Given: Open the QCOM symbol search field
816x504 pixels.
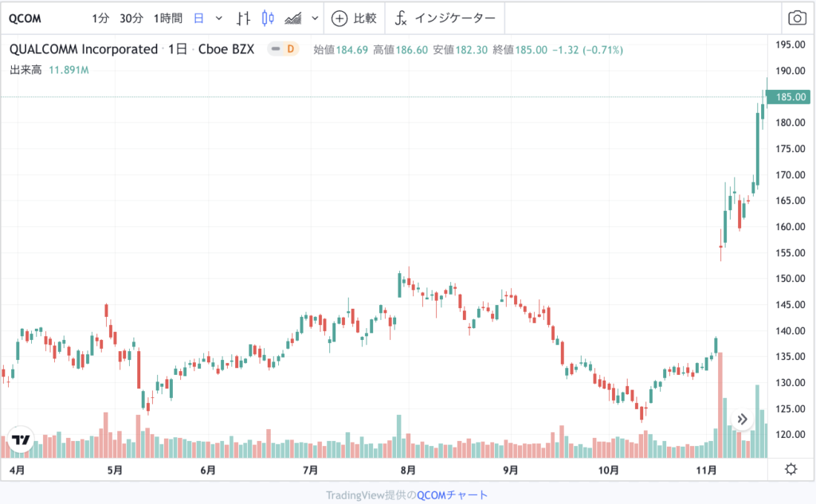Looking at the screenshot, I should point(25,19).
